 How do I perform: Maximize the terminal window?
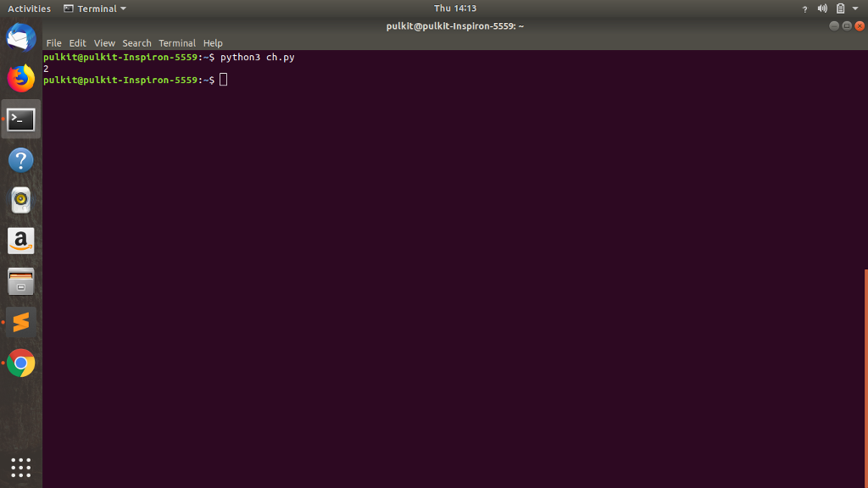click(x=847, y=26)
